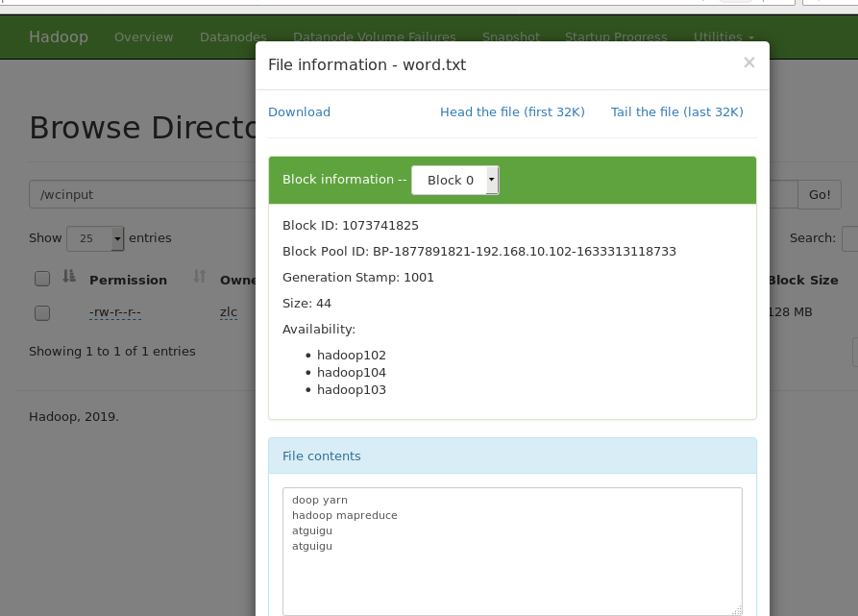Toggle the select-all header checkbox
The image size is (858, 616).
[x=42, y=279]
